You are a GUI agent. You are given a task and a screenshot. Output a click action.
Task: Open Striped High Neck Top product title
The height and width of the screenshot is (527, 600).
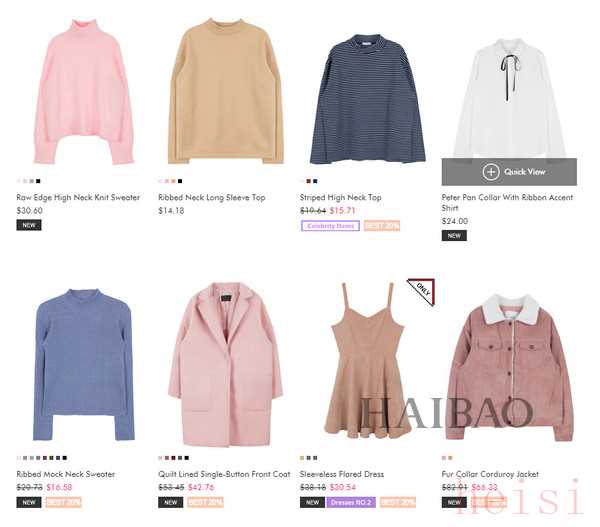pos(341,197)
